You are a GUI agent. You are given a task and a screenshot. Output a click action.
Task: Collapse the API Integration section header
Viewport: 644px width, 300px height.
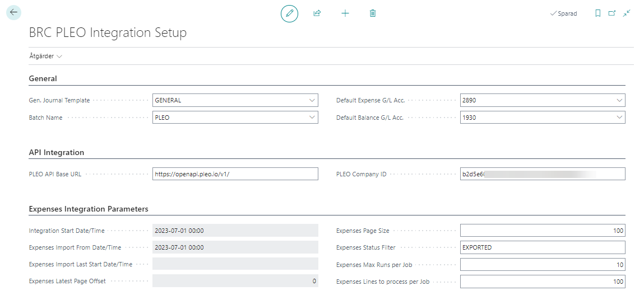pos(56,152)
